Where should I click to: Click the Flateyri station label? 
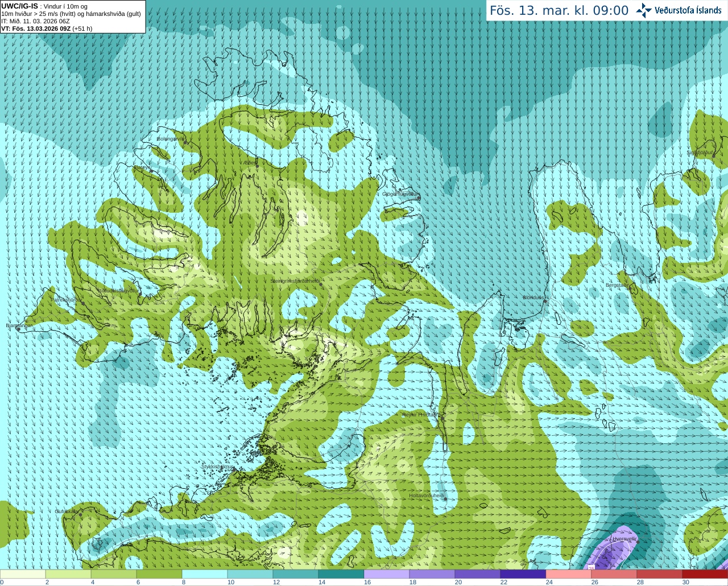(142, 167)
